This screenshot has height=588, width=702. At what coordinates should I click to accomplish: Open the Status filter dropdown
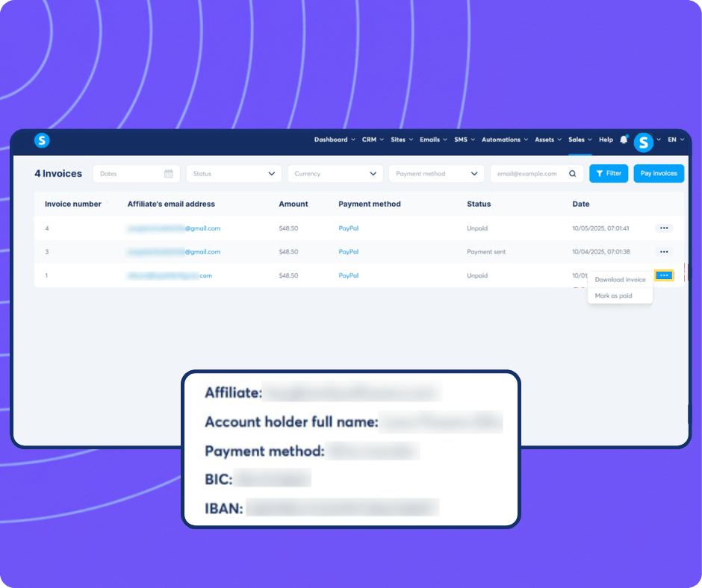(x=234, y=174)
